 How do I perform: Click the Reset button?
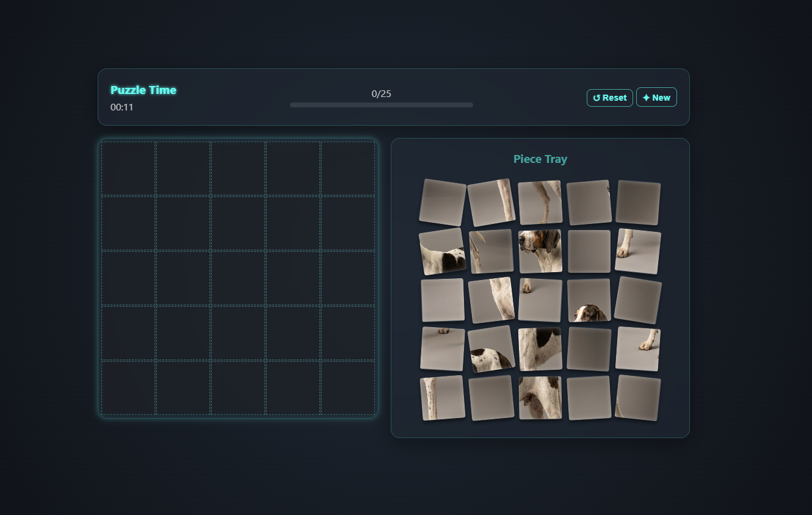(x=610, y=98)
